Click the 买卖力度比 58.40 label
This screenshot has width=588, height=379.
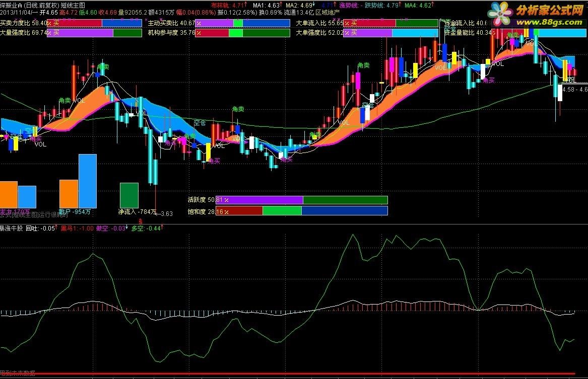click(x=23, y=23)
